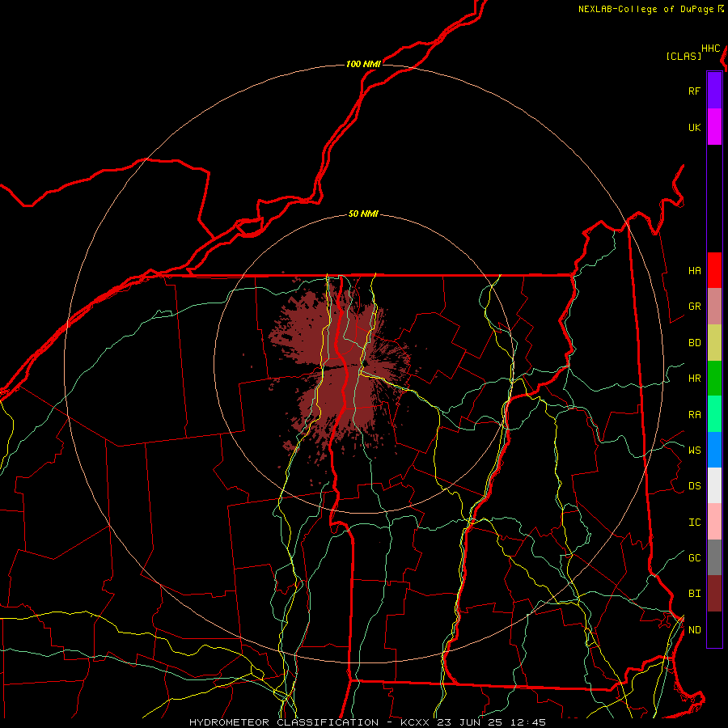Image resolution: width=728 pixels, height=728 pixels.
Task: Click the magenta UK color swatch
Action: pos(714,127)
